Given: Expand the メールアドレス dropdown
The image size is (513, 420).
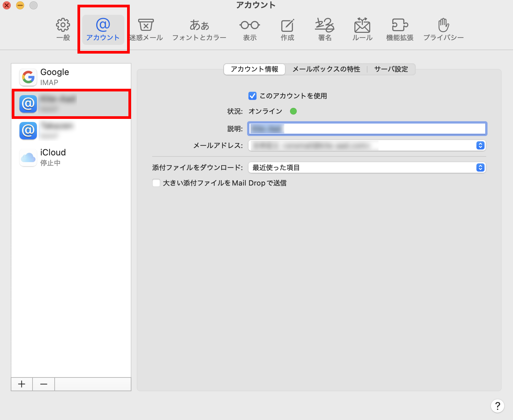Looking at the screenshot, I should pos(480,145).
